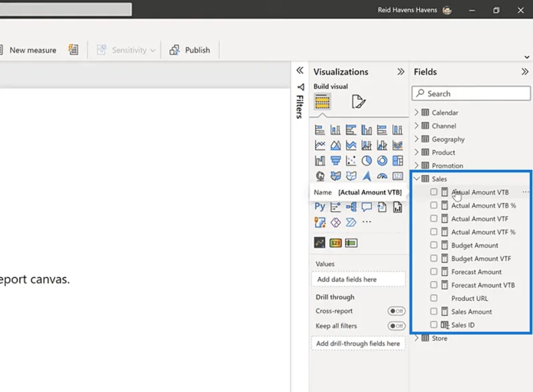533x392 pixels.
Task: Select the Power Apps visual
Action: (335, 222)
